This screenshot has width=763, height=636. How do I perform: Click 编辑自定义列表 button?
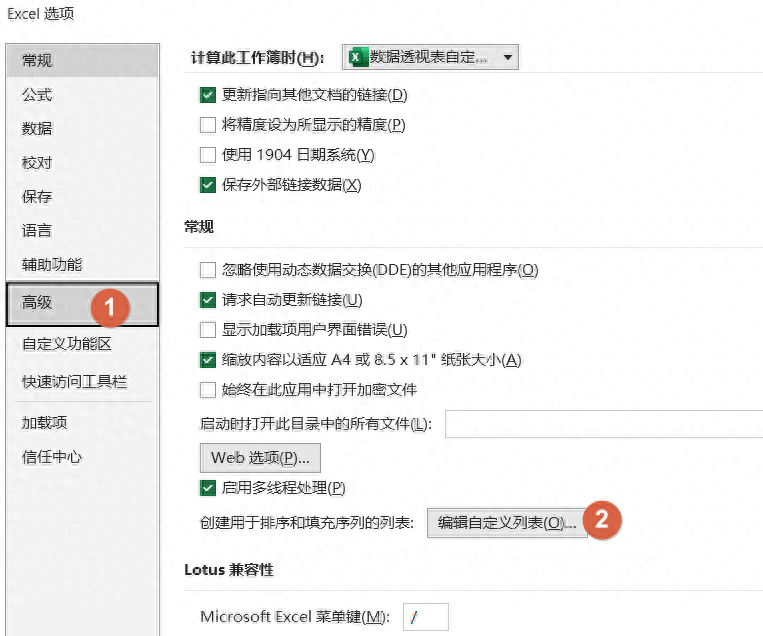tap(507, 523)
